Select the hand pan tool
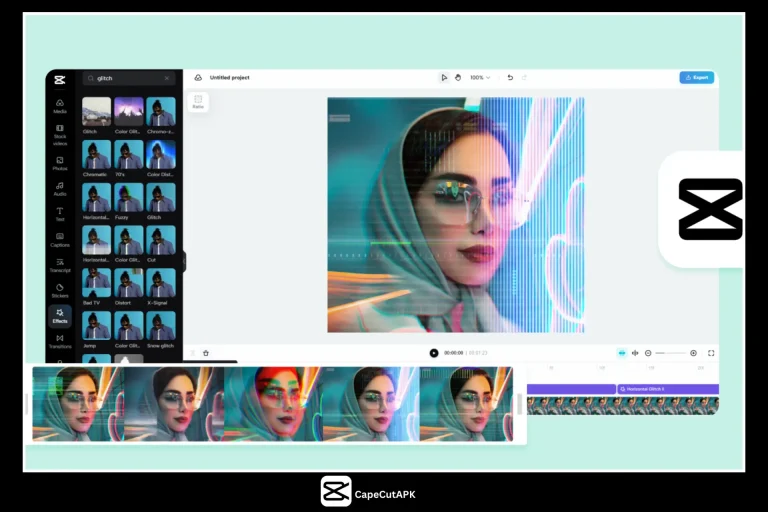Viewport: 768px width, 512px height. 458,77
